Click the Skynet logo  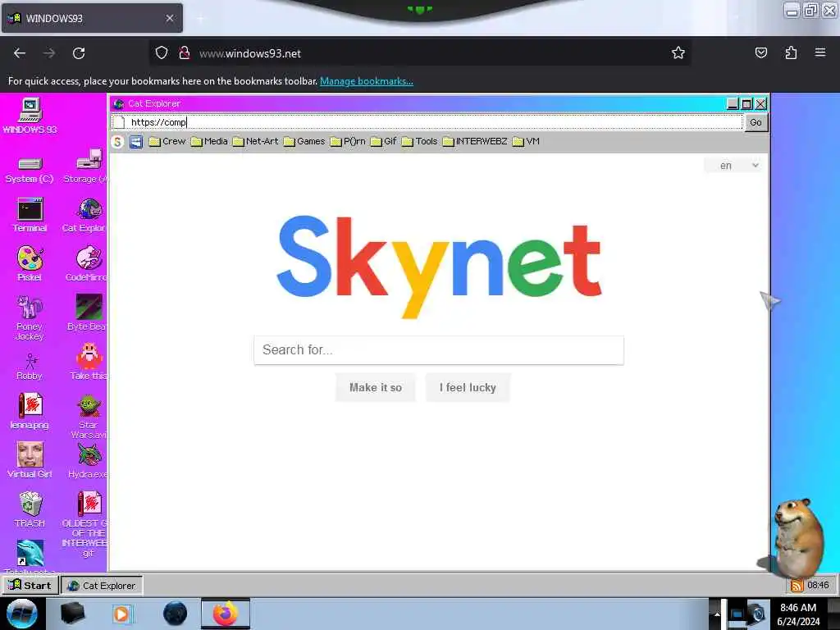click(440, 267)
